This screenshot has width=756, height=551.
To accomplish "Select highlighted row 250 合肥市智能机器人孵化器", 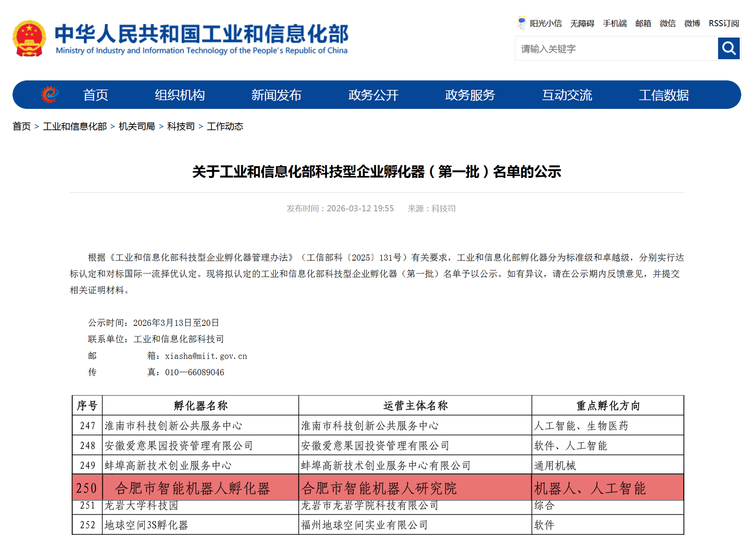I will (192, 488).
